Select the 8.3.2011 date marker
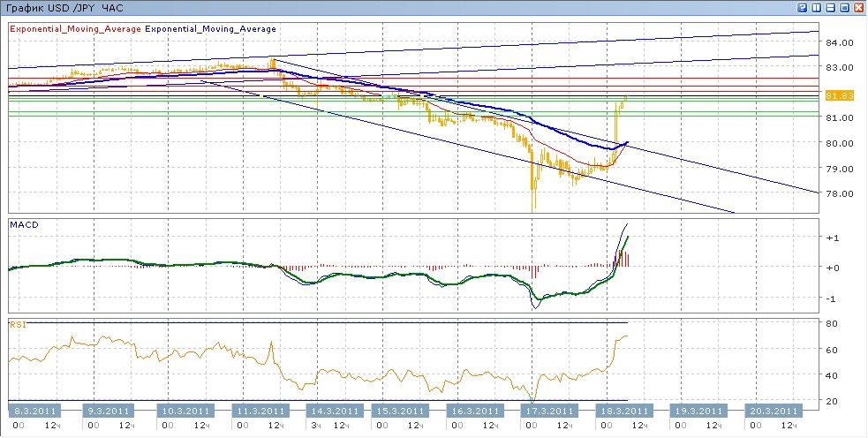This screenshot has width=868, height=438. (x=34, y=411)
